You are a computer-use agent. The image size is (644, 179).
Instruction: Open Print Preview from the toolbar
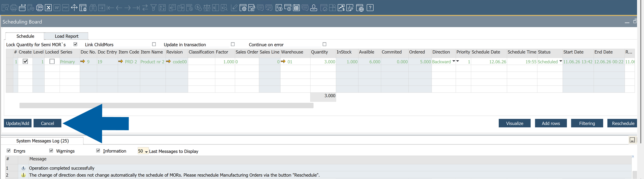5,8
